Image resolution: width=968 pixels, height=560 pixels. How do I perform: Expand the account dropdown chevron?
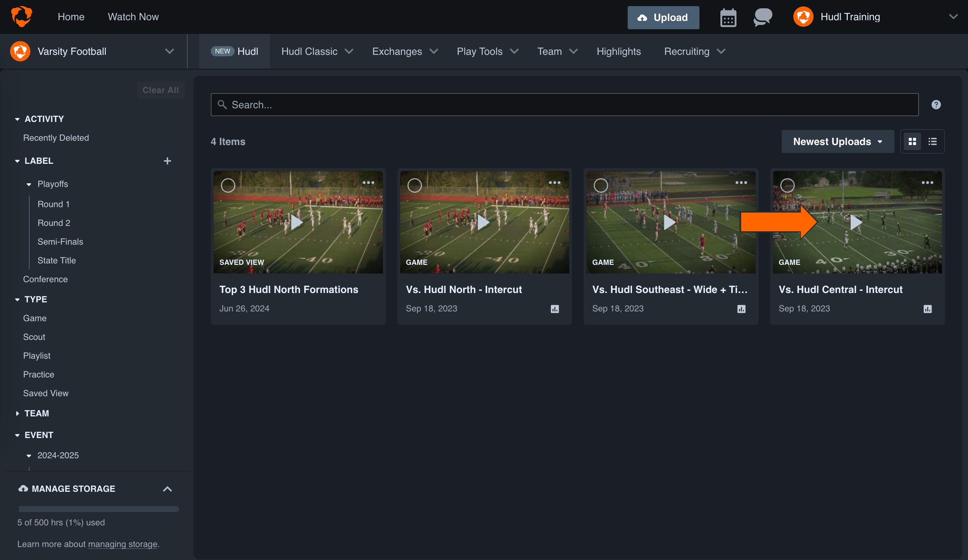[953, 17]
